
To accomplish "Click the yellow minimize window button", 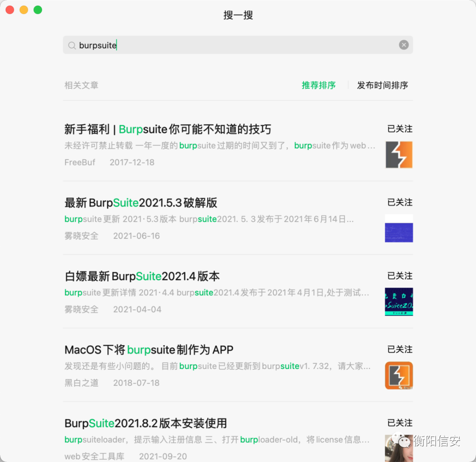I will 24,10.
